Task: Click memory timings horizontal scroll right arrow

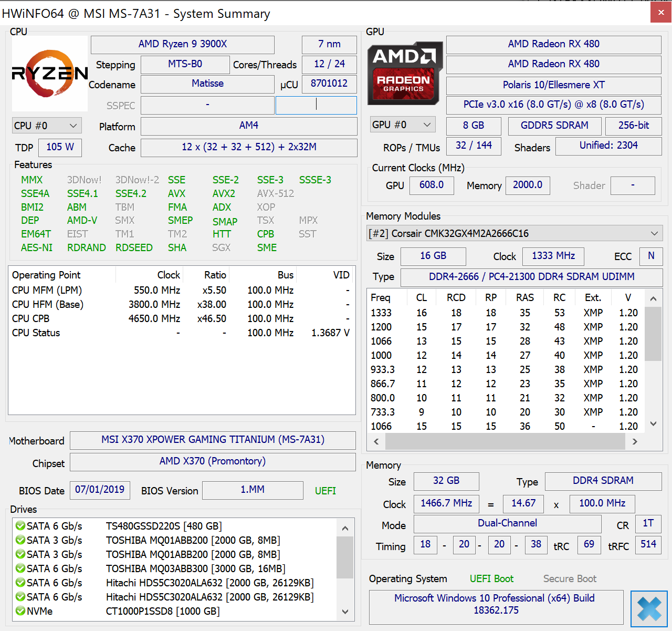Action: coord(635,441)
